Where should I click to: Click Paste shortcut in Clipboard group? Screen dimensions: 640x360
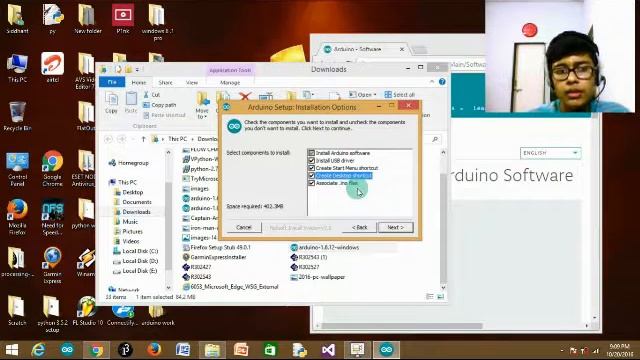(x=164, y=115)
